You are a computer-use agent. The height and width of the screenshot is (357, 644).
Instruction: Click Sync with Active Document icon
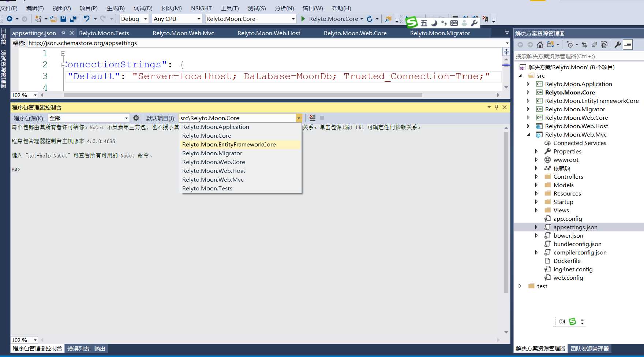click(x=584, y=45)
